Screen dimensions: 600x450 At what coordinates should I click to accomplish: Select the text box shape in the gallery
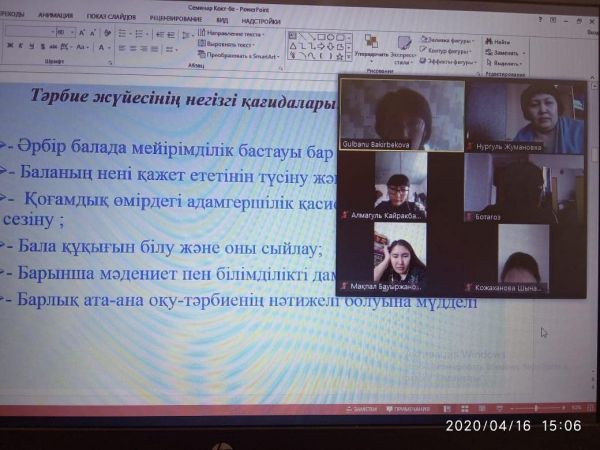(x=293, y=36)
